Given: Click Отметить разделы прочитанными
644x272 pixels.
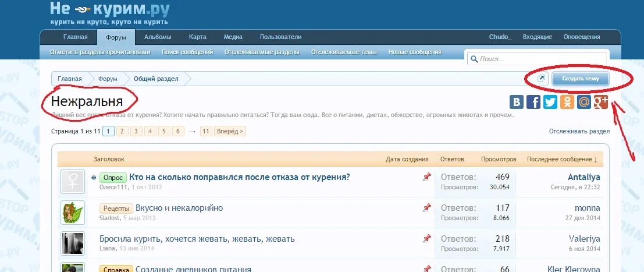Looking at the screenshot, I should pyautogui.click(x=100, y=52).
